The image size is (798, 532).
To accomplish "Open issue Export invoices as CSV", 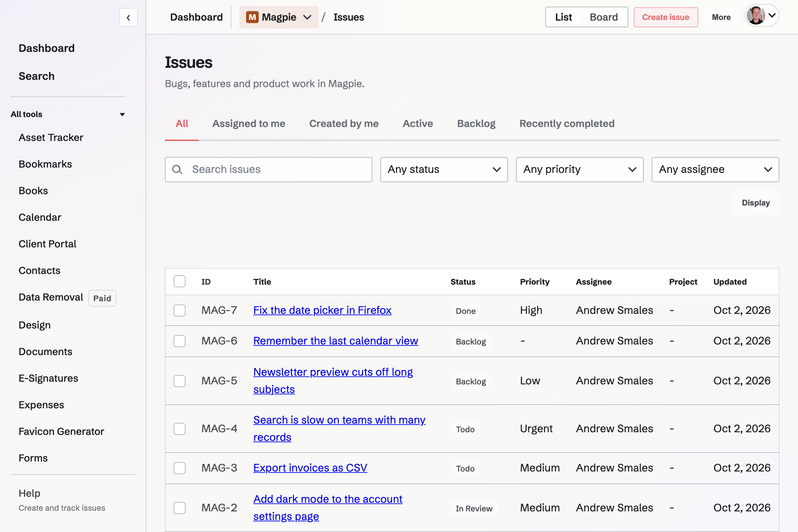I will (310, 467).
